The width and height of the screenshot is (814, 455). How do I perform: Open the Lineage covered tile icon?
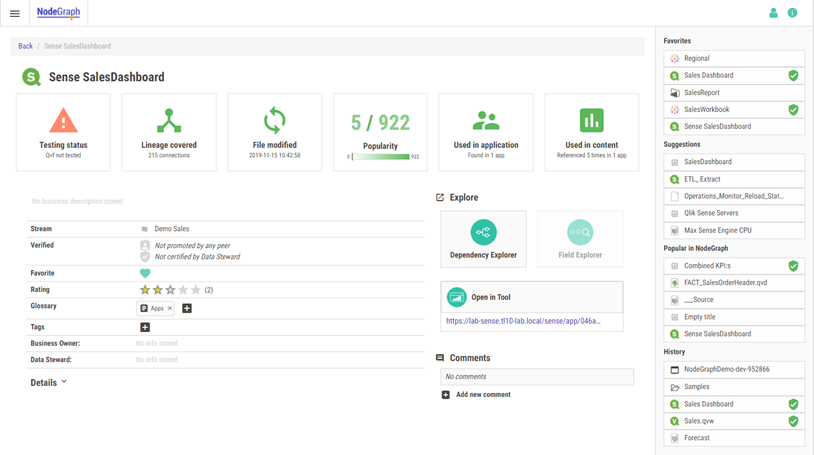[x=169, y=121]
